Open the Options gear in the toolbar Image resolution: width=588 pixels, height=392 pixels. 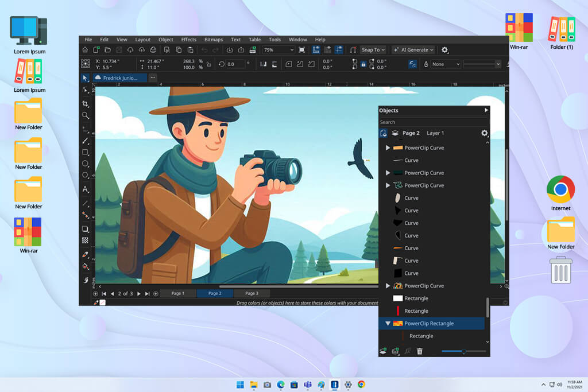click(x=444, y=50)
